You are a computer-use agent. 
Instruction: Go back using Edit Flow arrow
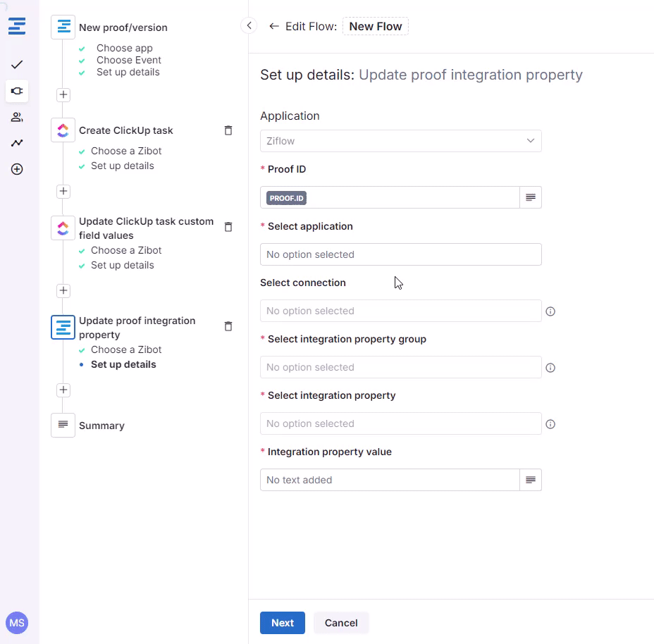tap(274, 27)
